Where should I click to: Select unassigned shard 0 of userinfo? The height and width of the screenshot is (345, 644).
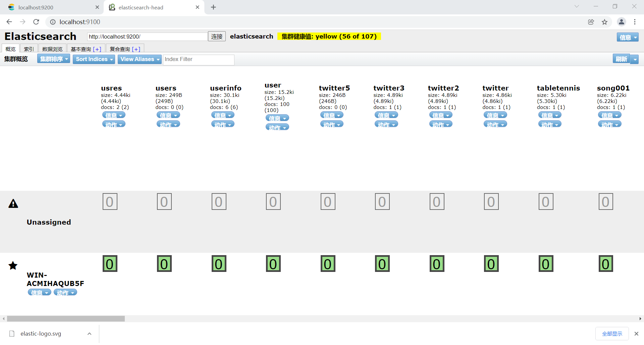coord(219,202)
